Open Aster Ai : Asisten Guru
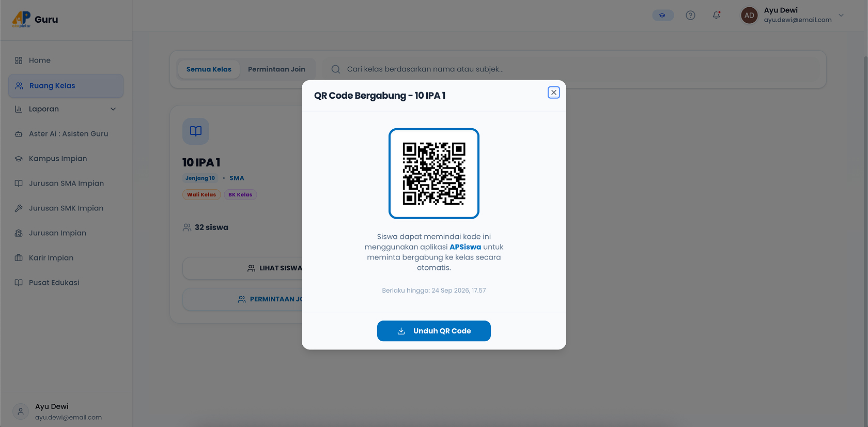Image resolution: width=868 pixels, height=427 pixels. [x=66, y=134]
